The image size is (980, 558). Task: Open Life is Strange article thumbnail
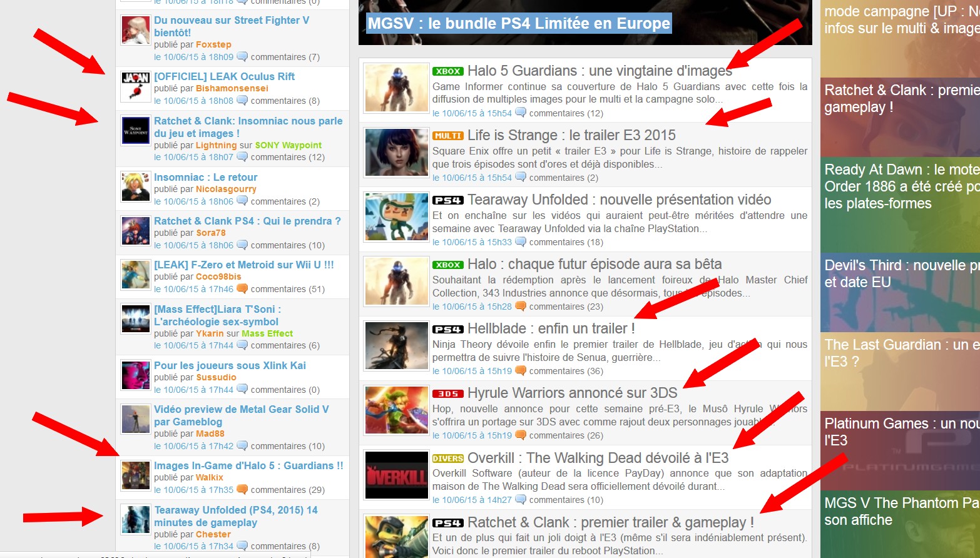pos(397,152)
